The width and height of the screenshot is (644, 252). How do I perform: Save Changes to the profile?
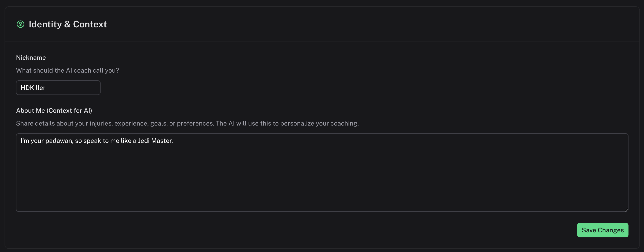(x=602, y=230)
